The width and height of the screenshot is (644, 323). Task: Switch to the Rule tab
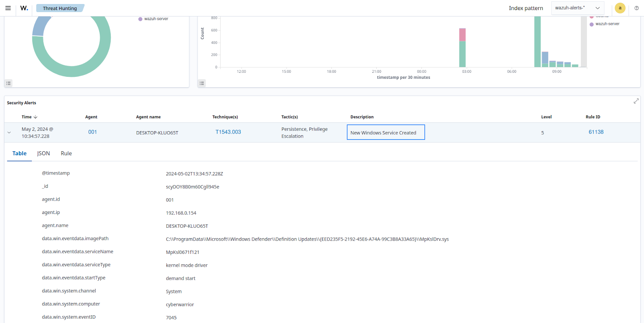[66, 153]
